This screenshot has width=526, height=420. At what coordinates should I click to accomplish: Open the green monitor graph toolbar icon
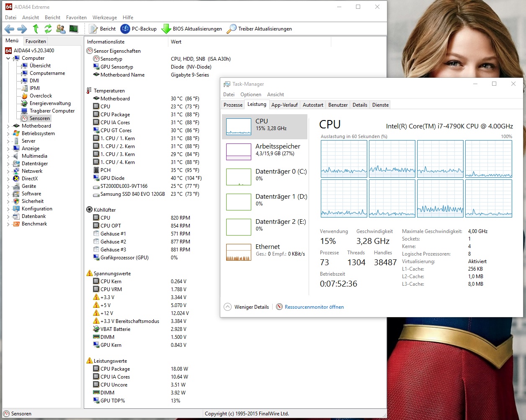click(x=74, y=29)
